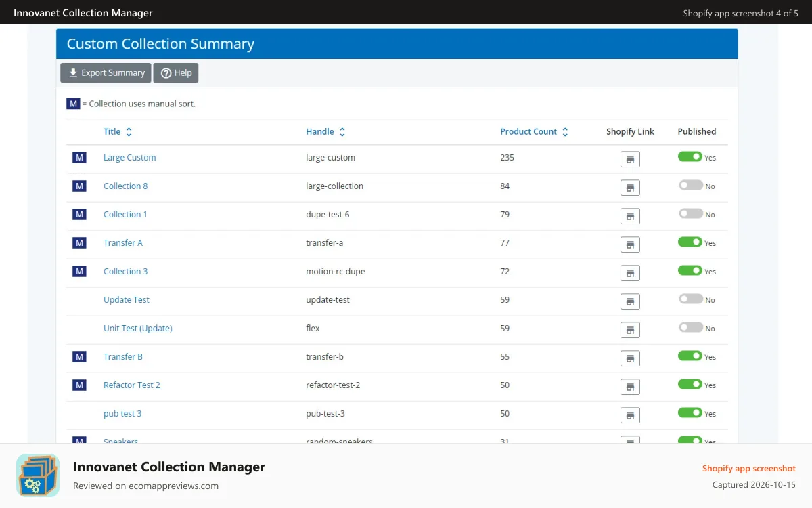Unpublish the Refactor Test 2 collection
Image resolution: width=812 pixels, height=508 pixels.
pyautogui.click(x=690, y=384)
